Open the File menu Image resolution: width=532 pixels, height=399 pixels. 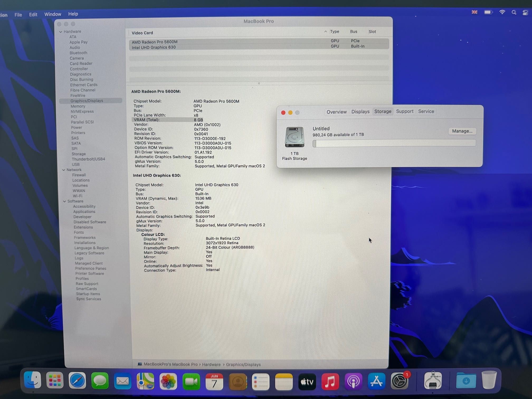click(18, 15)
